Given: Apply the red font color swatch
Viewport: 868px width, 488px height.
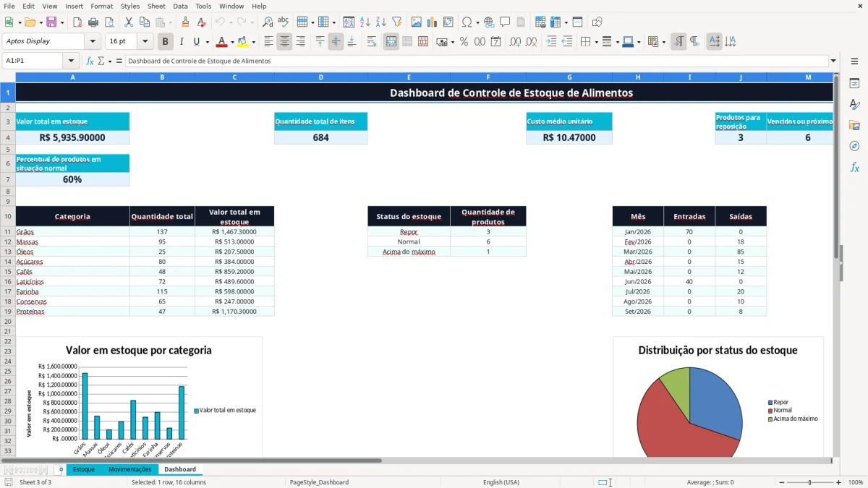Looking at the screenshot, I should coord(221,42).
